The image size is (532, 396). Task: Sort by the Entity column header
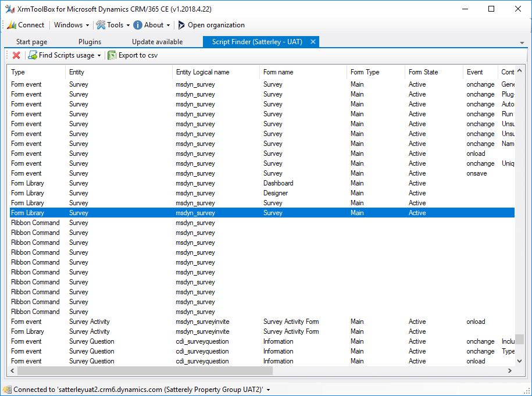point(119,72)
